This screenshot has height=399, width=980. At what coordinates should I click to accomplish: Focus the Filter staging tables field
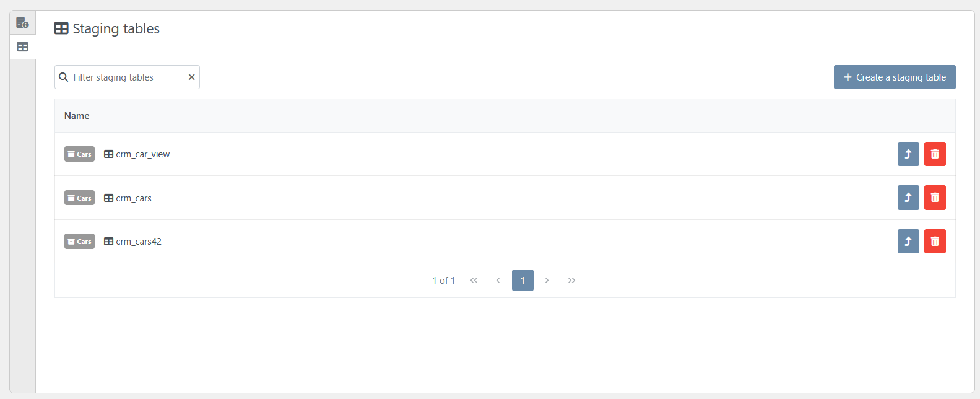point(127,77)
